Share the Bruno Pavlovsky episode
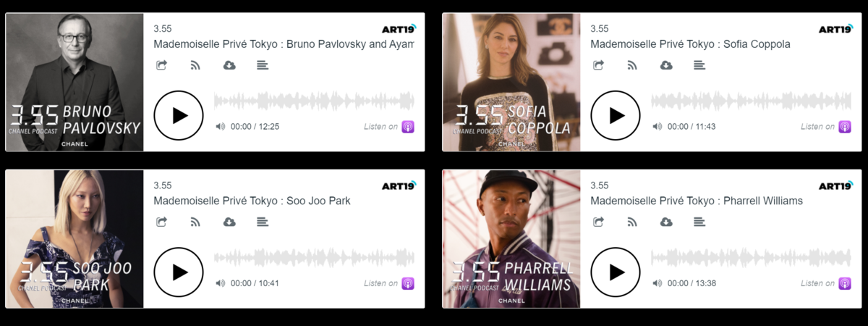 [162, 65]
